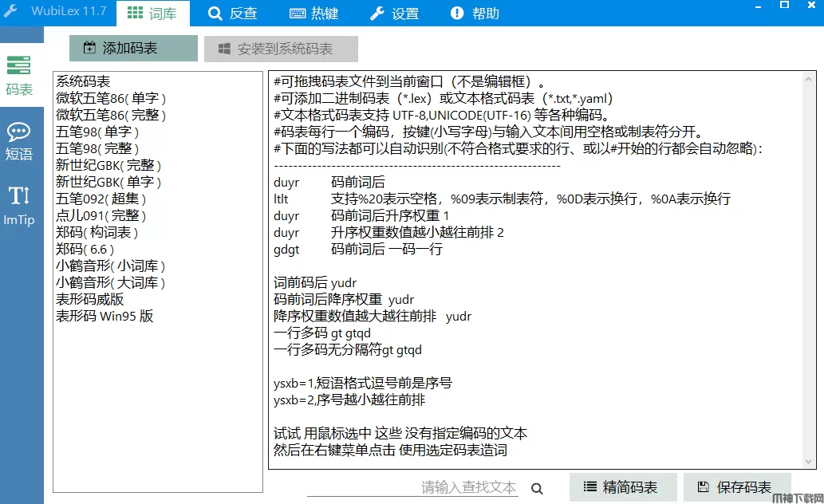
Task: Click the 精简码表 button
Action: click(x=623, y=487)
